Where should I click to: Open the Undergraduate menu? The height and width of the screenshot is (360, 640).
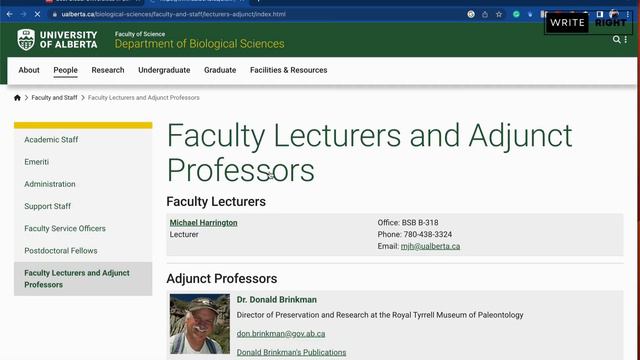(164, 70)
